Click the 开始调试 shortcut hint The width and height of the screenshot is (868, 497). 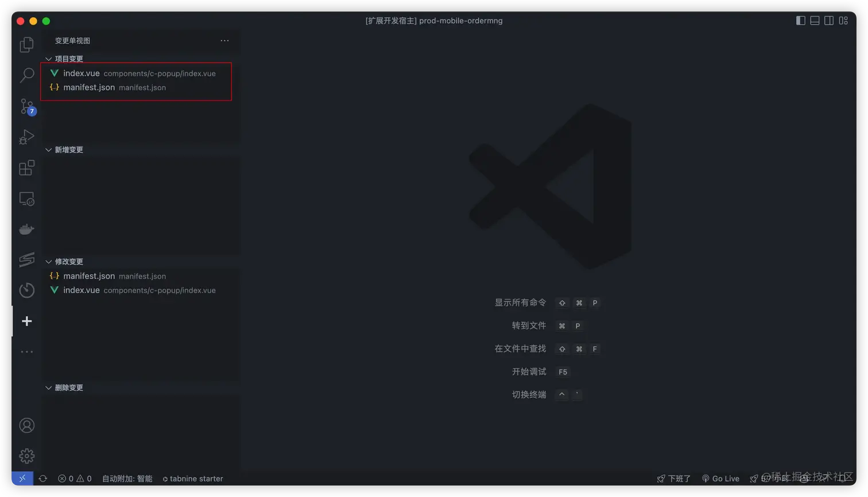541,371
